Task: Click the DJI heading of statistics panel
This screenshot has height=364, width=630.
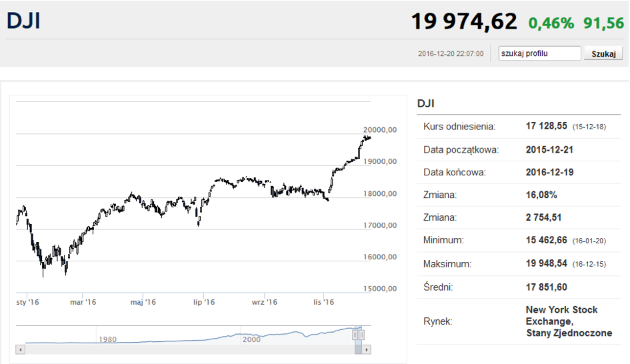Action: (x=426, y=103)
